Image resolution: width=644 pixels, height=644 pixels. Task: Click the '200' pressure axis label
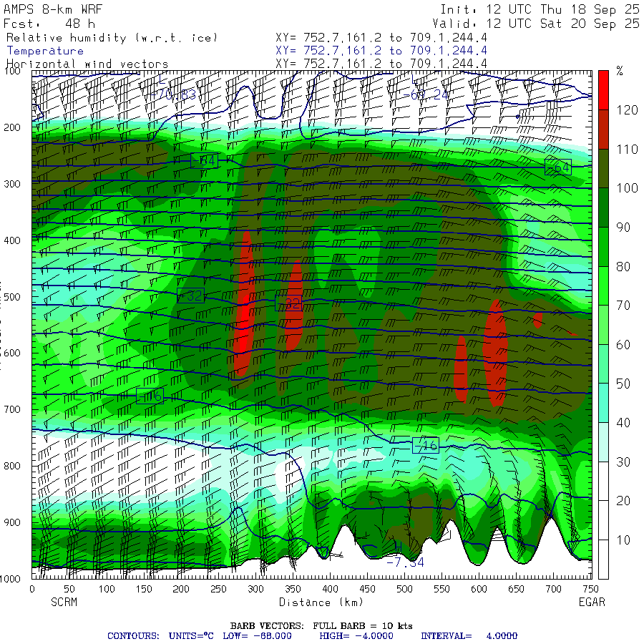[x=12, y=127]
